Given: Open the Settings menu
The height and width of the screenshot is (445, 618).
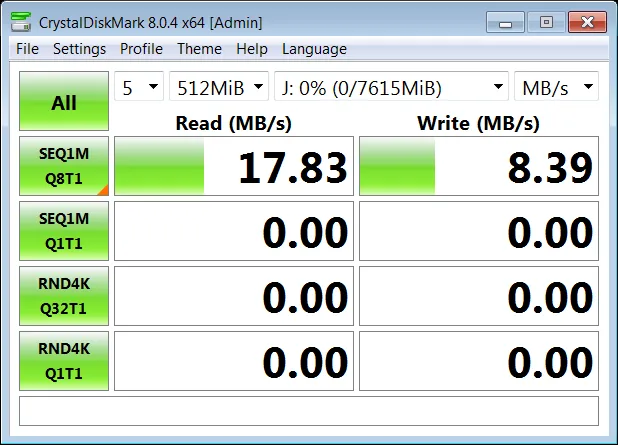Looking at the screenshot, I should (x=80, y=49).
